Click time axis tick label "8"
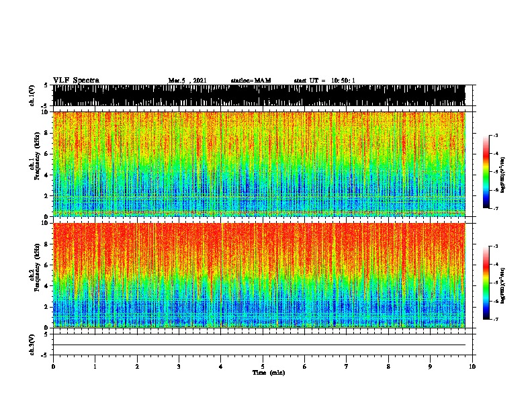This screenshot has height=411, width=532. [x=388, y=367]
